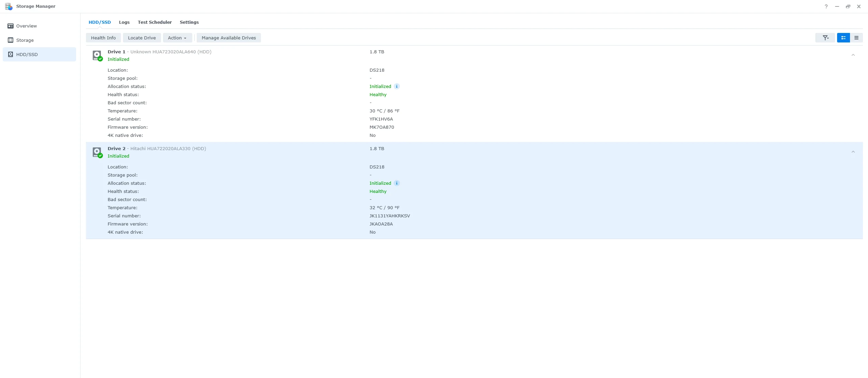Click temperature 30 °C / 86 °F
868x378 pixels.
[x=385, y=111]
